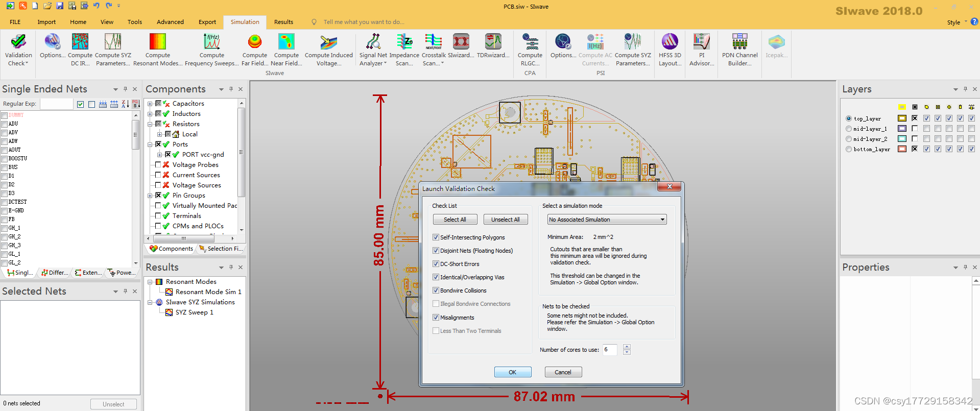Viewport: 980px width, 411px height.
Task: Uncheck Self-Intersecting Polygons
Action: (x=436, y=237)
